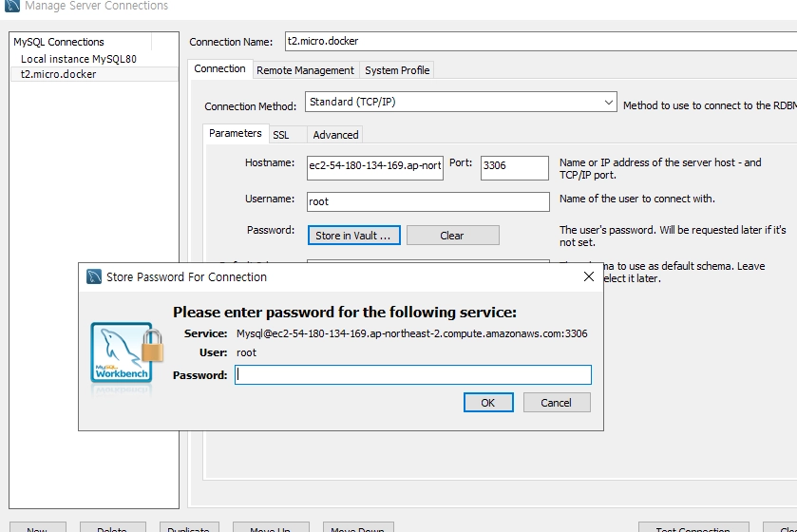Open the System Profile tab

397,70
